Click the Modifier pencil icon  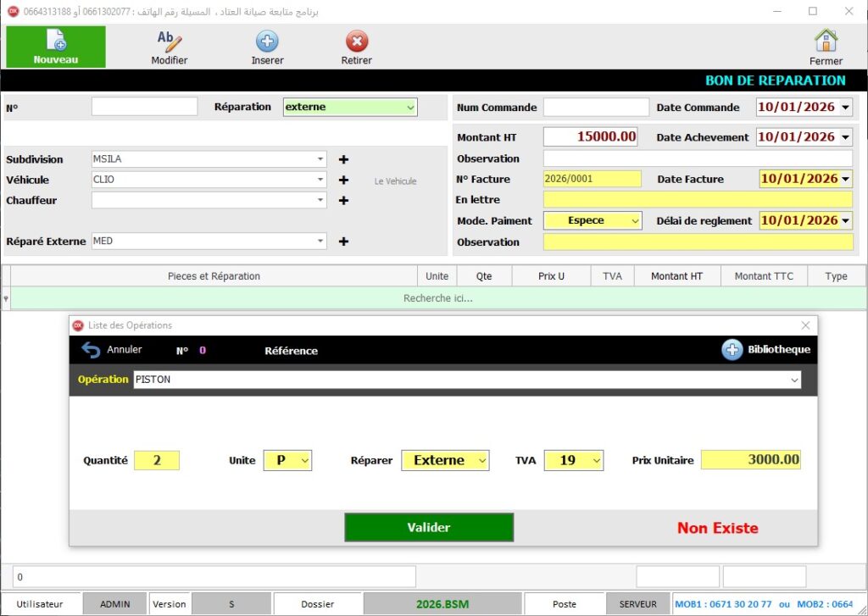[170, 41]
